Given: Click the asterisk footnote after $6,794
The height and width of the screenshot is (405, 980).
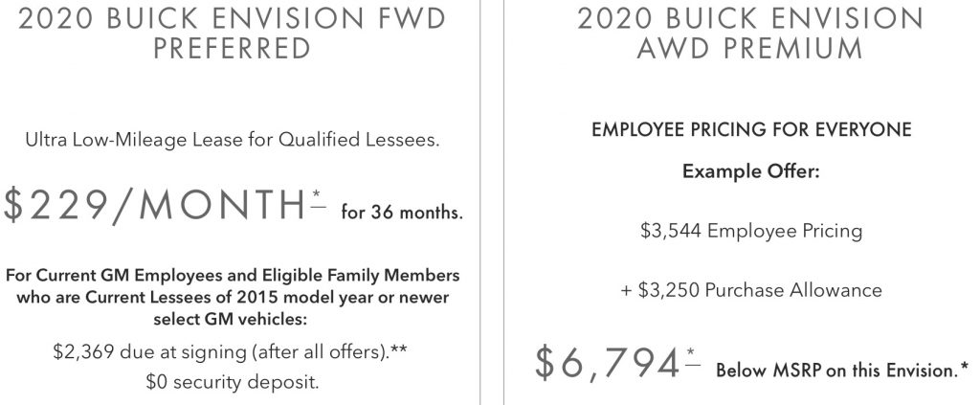Looking at the screenshot, I should (x=692, y=356).
